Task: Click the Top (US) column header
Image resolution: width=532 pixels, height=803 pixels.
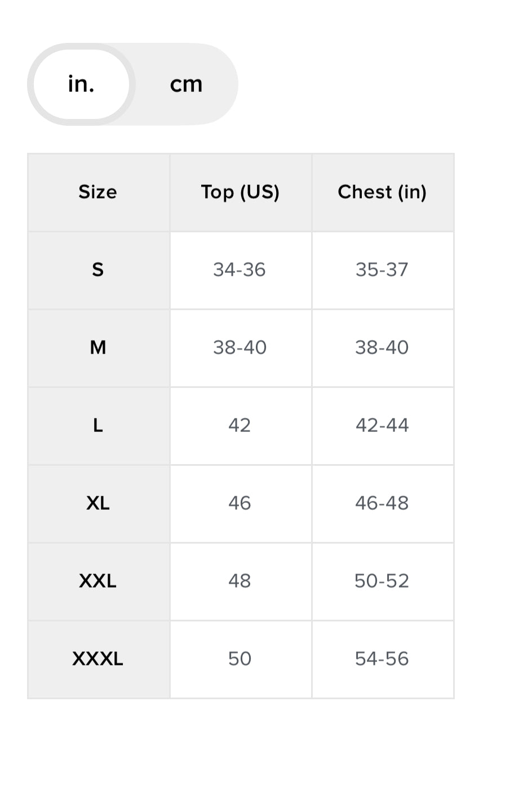Action: tap(240, 192)
